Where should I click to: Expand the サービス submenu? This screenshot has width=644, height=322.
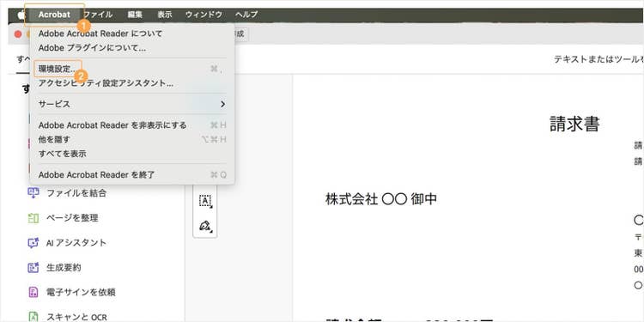pyautogui.click(x=132, y=104)
